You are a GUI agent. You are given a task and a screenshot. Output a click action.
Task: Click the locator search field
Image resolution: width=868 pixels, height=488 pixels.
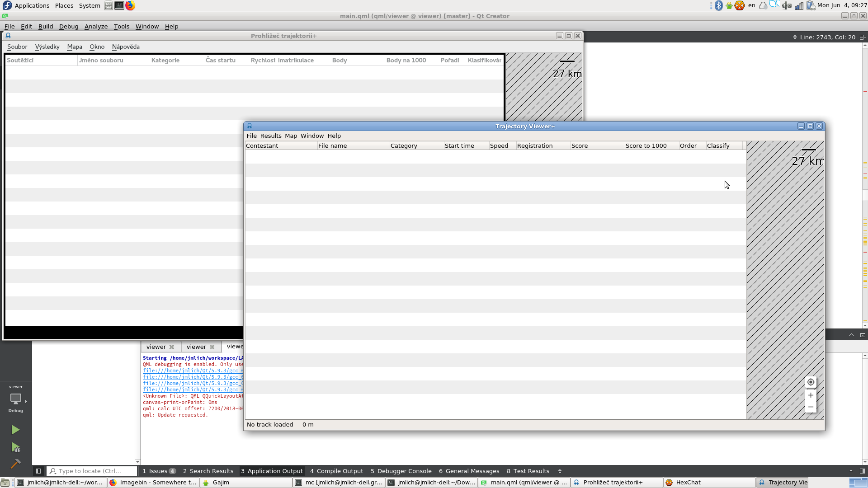pos(92,471)
